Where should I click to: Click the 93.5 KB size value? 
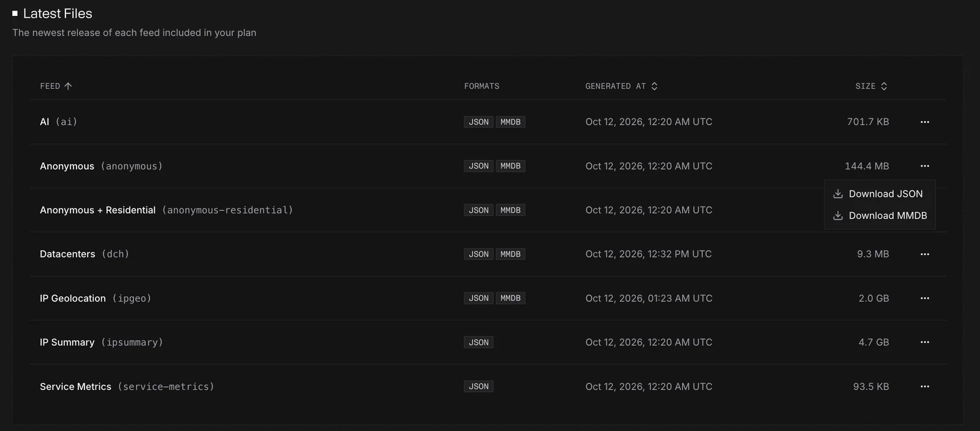871,387
